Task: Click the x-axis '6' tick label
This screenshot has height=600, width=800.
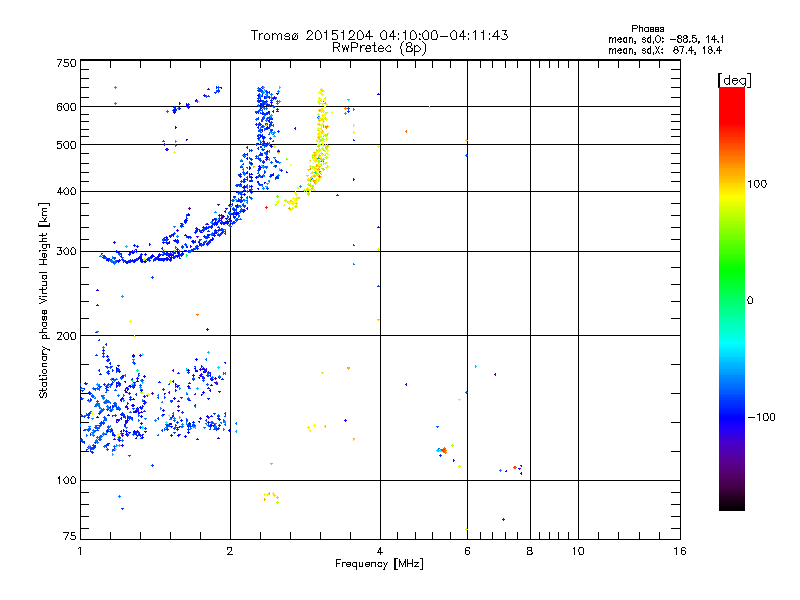Action: tap(467, 551)
